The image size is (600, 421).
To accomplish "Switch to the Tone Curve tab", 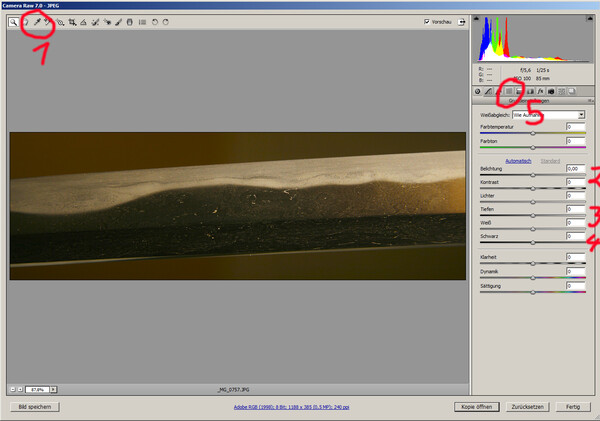I will click(488, 91).
